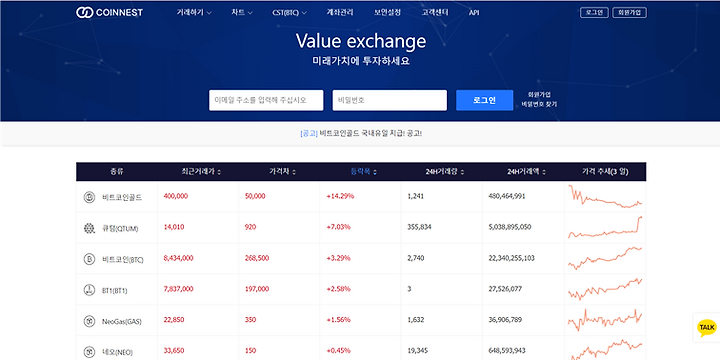The image size is (720, 360).
Task: Click the 400,000 price cell
Action: [x=175, y=196]
